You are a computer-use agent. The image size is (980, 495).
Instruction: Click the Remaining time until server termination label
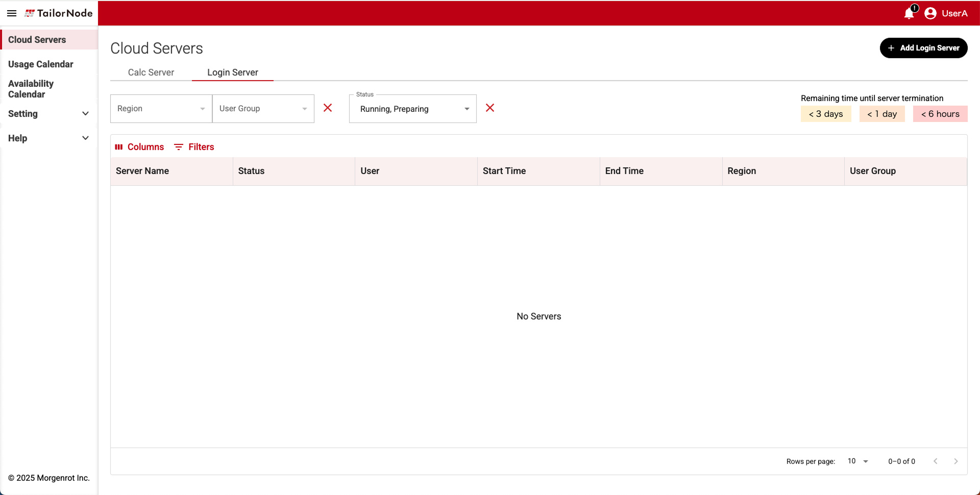tap(872, 98)
